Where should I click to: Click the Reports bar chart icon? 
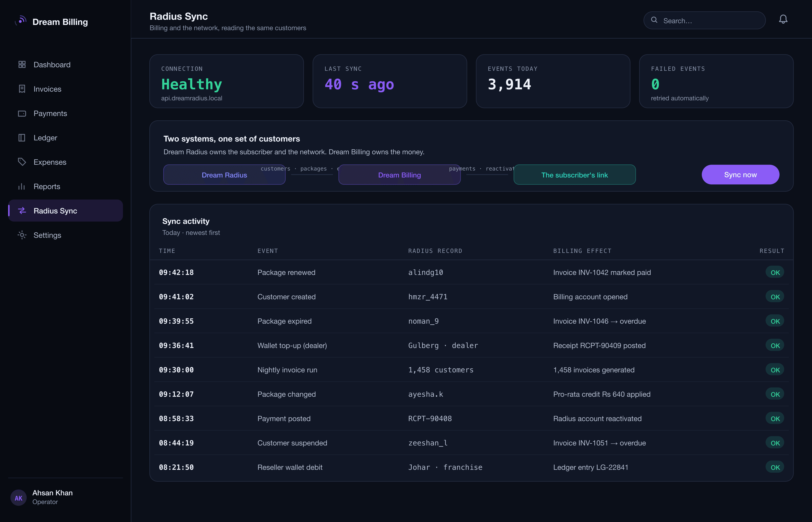(22, 186)
